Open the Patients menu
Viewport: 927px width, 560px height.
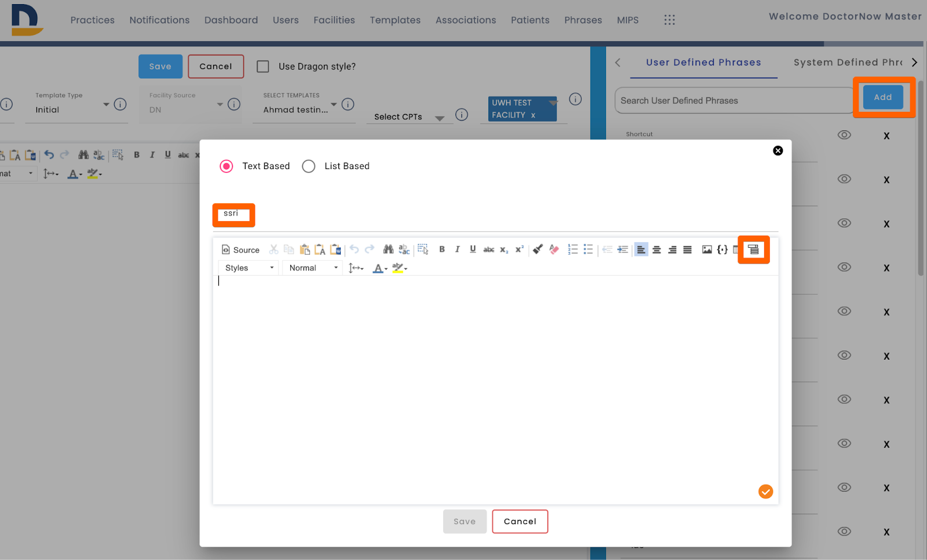click(530, 20)
